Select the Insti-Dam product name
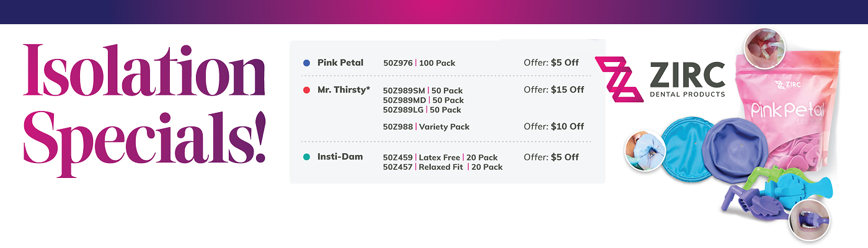Image resolution: width=868 pixels, height=248 pixels. tap(340, 157)
